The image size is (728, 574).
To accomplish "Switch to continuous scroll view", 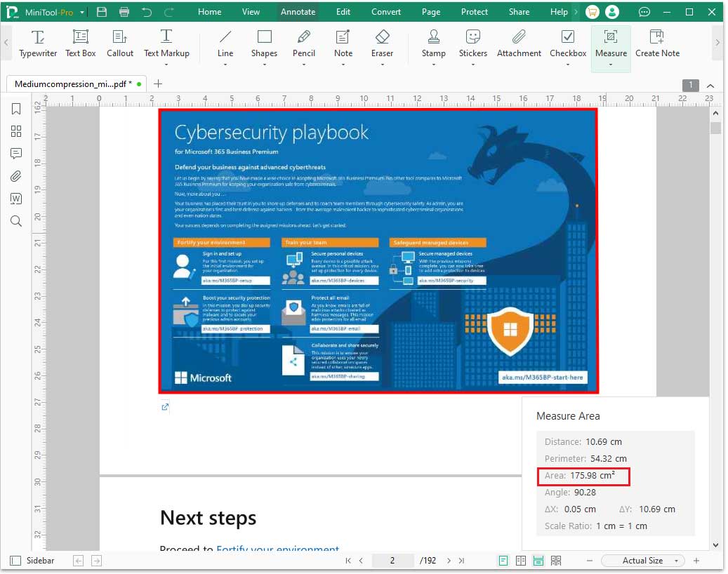I will [x=538, y=560].
